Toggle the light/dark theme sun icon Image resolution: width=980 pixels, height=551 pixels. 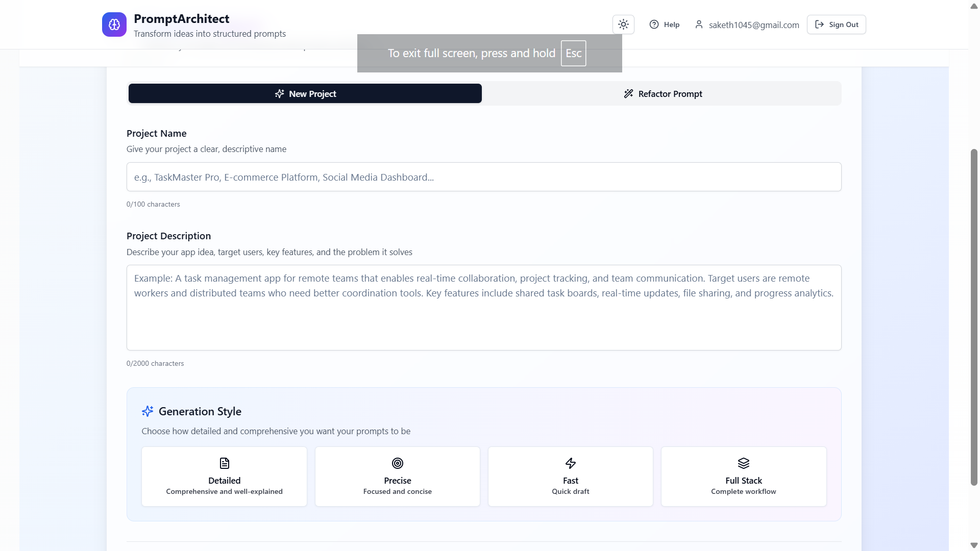[623, 24]
